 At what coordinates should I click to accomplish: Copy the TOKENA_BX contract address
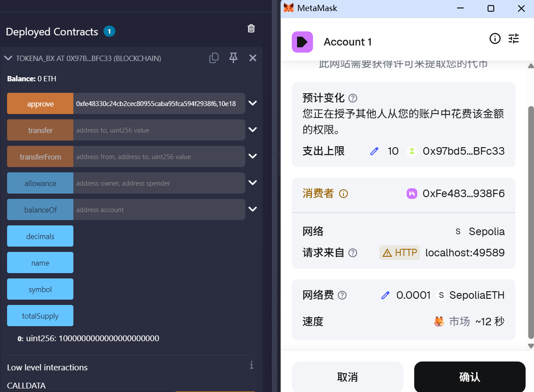point(214,58)
